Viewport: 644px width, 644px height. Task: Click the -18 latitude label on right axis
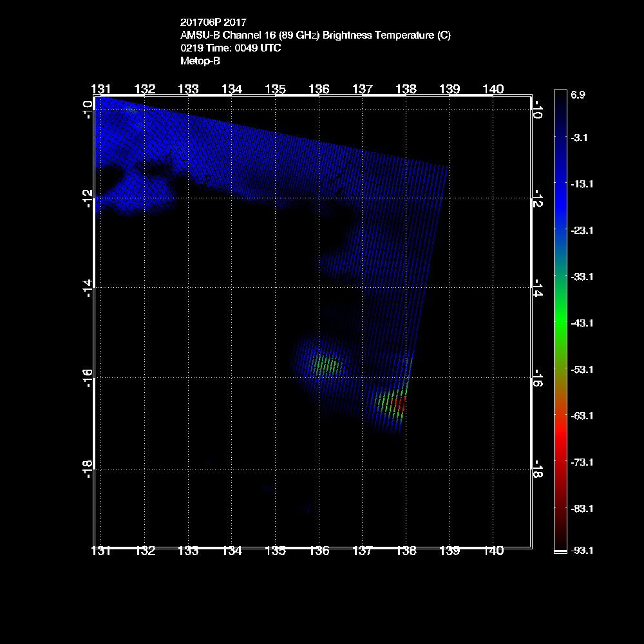(x=538, y=467)
